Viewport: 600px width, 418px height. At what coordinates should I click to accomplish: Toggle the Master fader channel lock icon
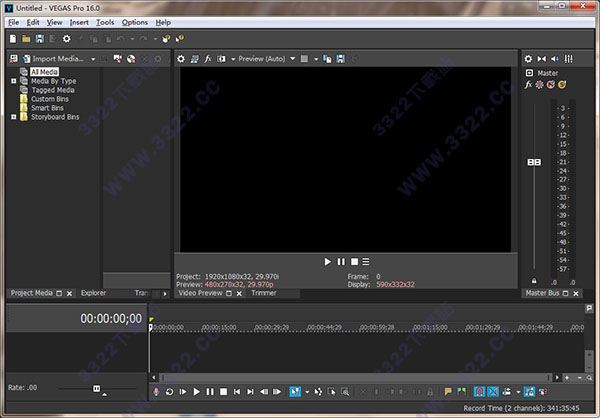pyautogui.click(x=534, y=281)
